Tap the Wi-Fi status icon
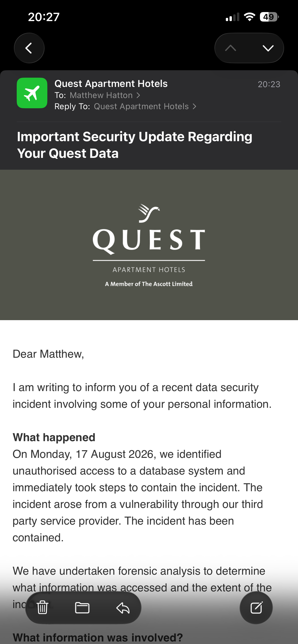The height and width of the screenshot is (644, 298). [x=249, y=17]
